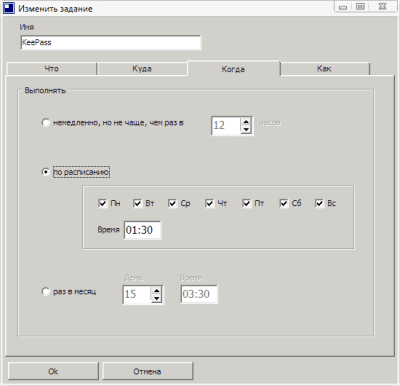
Task: Toggle the Чт weekday checkbox
Action: click(209, 203)
